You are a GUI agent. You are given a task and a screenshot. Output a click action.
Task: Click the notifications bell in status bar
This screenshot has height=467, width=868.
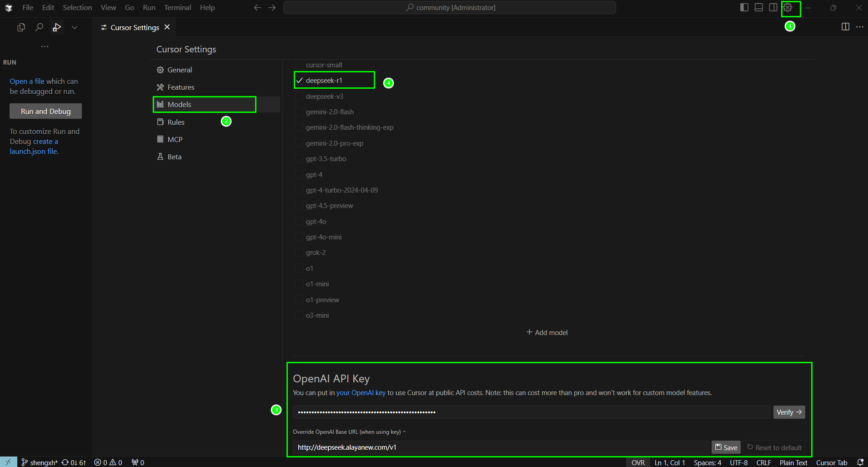[x=860, y=462]
